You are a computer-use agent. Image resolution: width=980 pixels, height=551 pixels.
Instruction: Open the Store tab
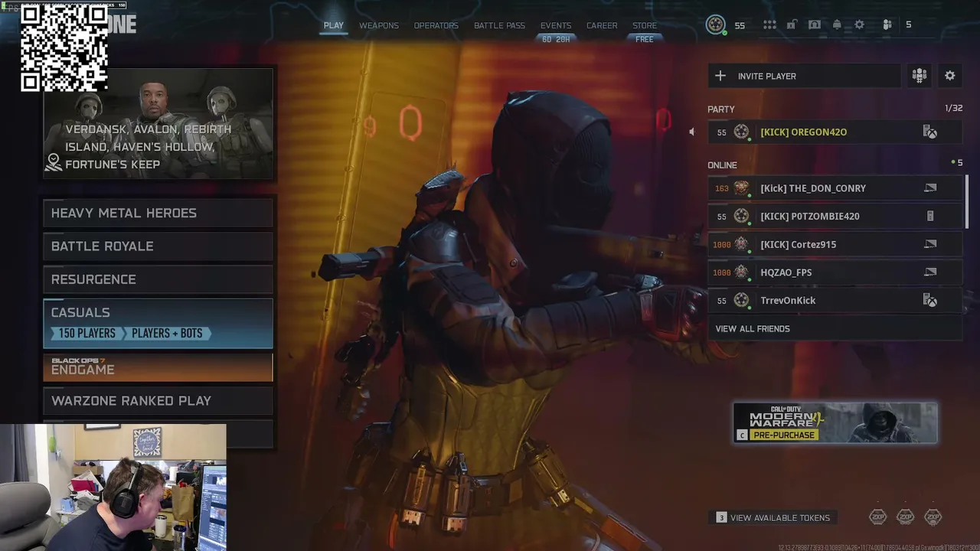tap(645, 25)
